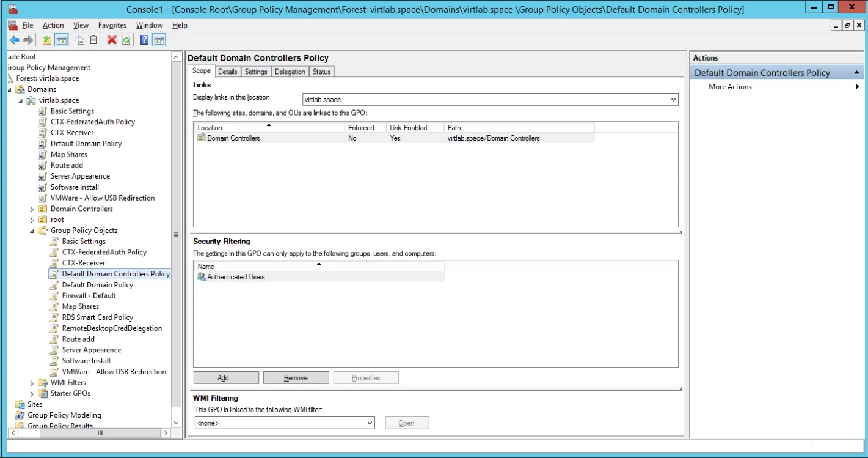868x458 pixels.
Task: Open the Window menu
Action: click(149, 25)
